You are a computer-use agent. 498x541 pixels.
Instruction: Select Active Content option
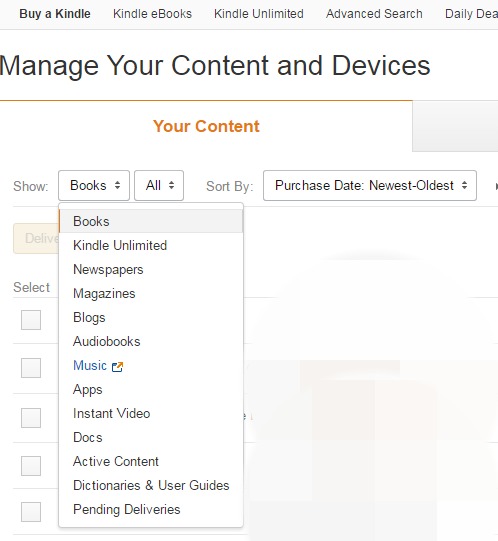pyautogui.click(x=151, y=461)
